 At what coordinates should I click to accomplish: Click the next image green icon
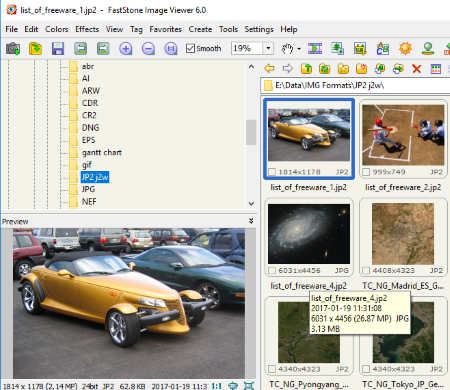103,49
